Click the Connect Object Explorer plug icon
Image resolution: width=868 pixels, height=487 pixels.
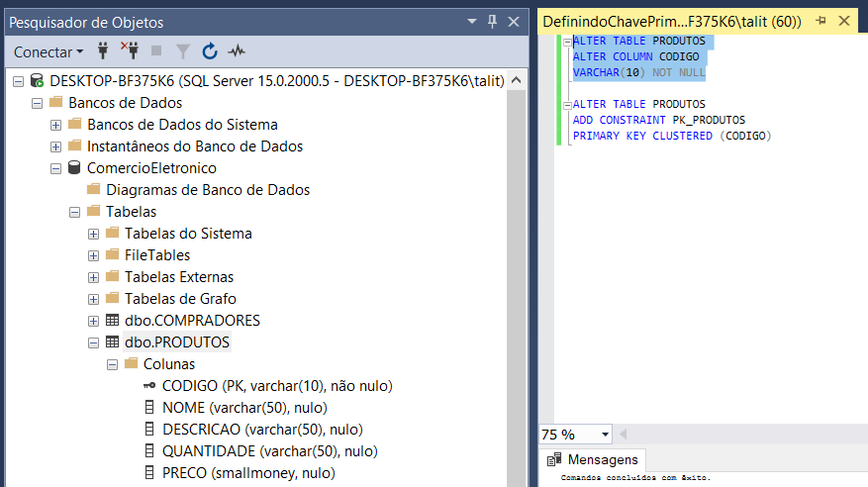pyautogui.click(x=103, y=50)
